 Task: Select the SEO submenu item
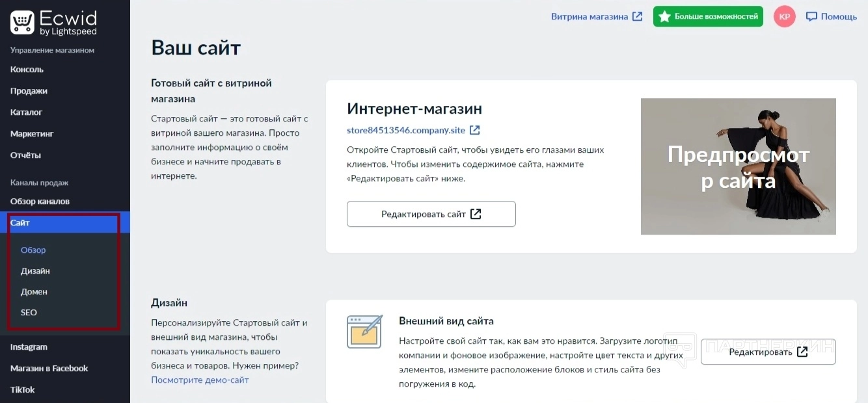pyautogui.click(x=29, y=313)
